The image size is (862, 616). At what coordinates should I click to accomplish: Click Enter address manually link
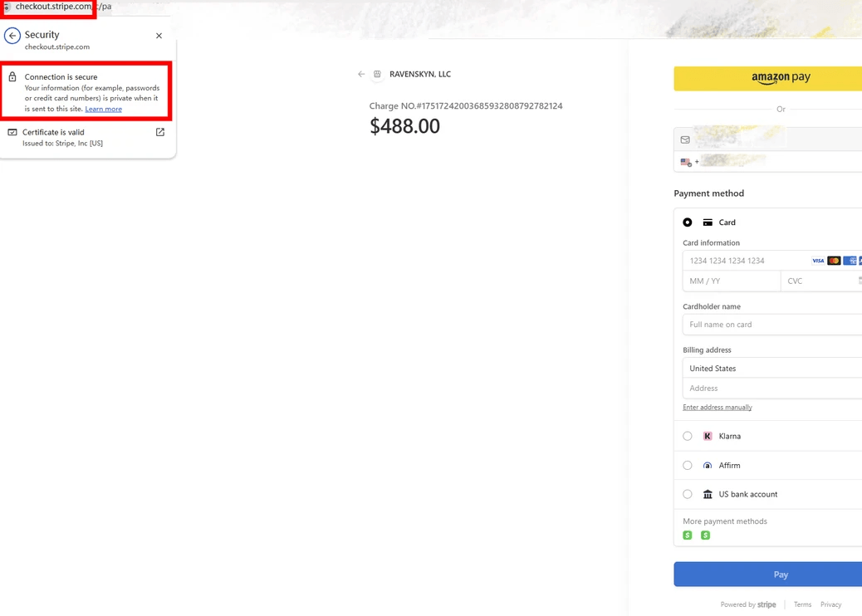click(718, 407)
